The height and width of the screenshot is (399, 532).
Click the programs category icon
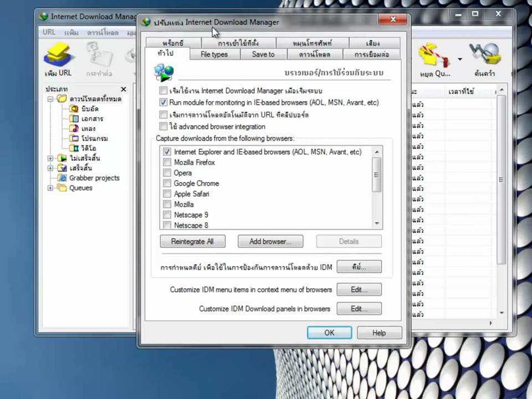[74, 138]
